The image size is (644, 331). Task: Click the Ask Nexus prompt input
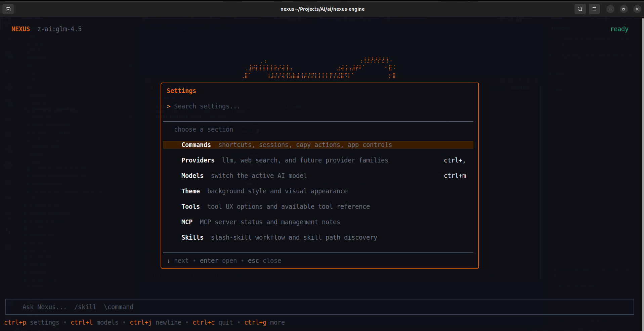click(x=319, y=307)
